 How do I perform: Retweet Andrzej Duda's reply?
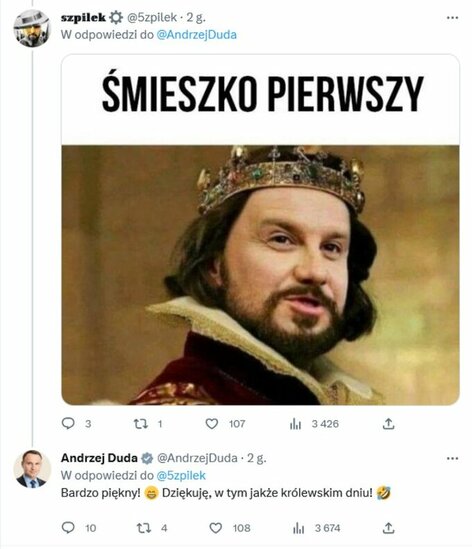pos(143,528)
